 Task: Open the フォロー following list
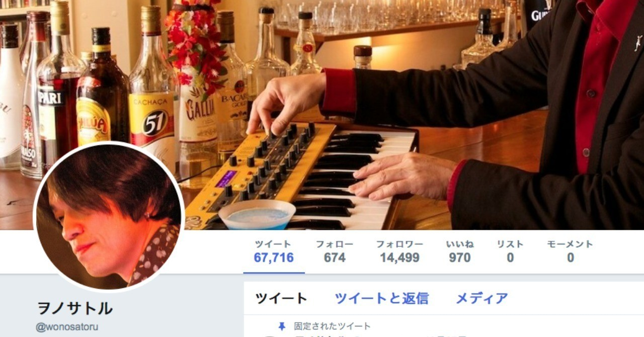pos(335,251)
